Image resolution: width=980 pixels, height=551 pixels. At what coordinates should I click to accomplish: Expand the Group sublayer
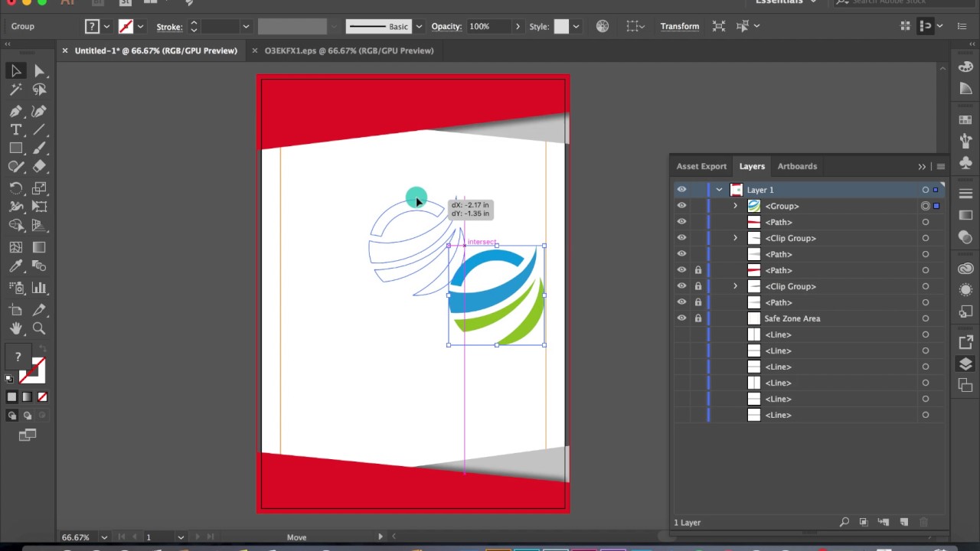tap(736, 206)
